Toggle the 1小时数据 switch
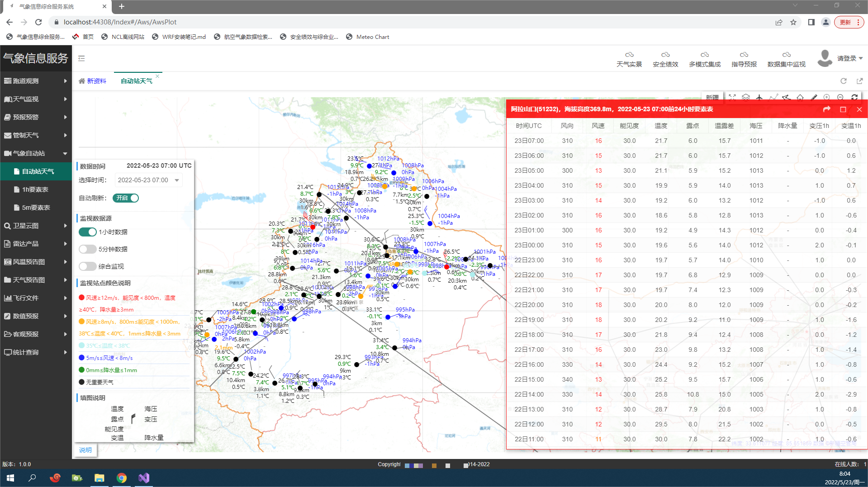This screenshot has height=487, width=868. [x=88, y=232]
